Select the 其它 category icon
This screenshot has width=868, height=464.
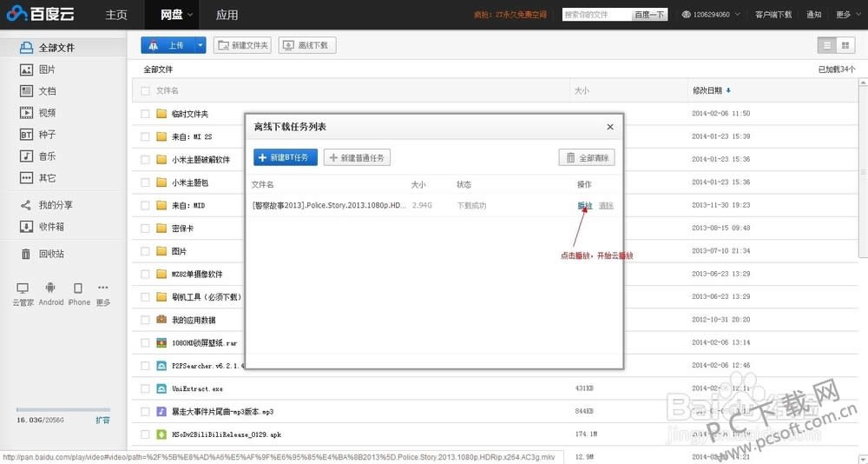coord(26,177)
